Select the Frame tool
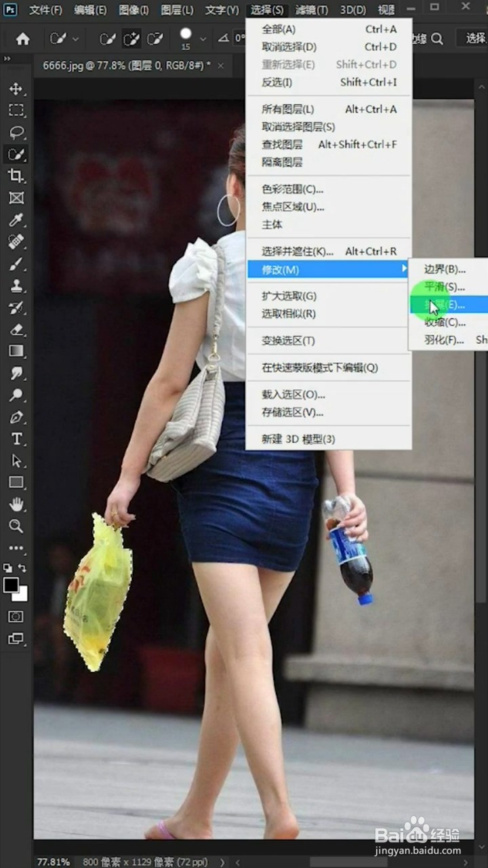 [x=16, y=198]
